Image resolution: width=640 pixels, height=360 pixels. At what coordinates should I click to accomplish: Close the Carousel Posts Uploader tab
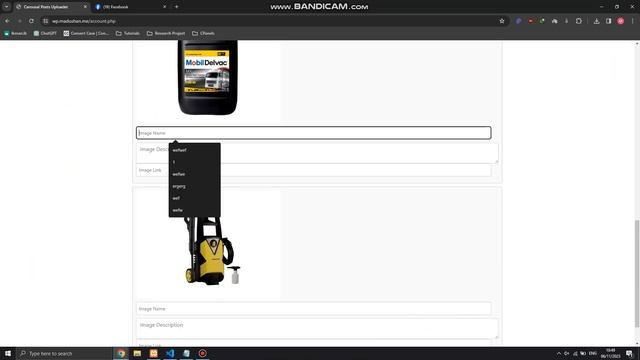85,7
